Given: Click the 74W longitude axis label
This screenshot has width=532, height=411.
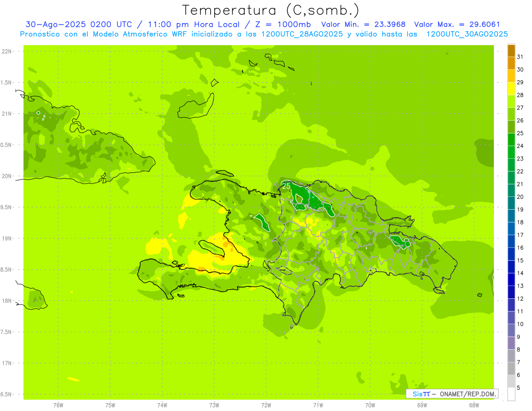Looking at the screenshot, I should [162, 405].
